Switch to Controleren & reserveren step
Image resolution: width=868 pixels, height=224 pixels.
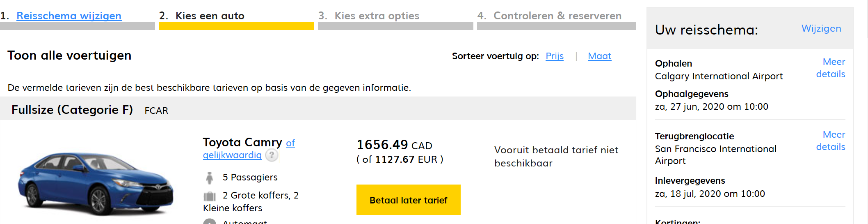click(x=557, y=16)
